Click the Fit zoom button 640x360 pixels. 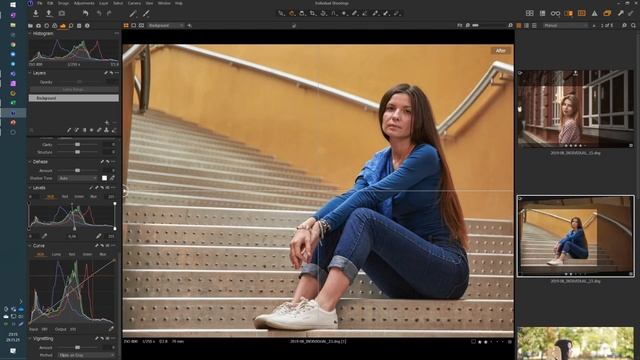[460, 25]
